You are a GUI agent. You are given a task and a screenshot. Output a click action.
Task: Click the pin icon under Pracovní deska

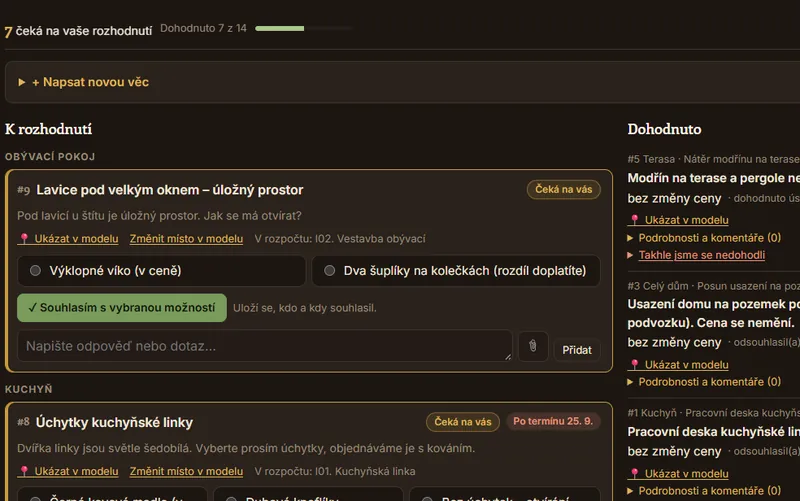tap(634, 473)
